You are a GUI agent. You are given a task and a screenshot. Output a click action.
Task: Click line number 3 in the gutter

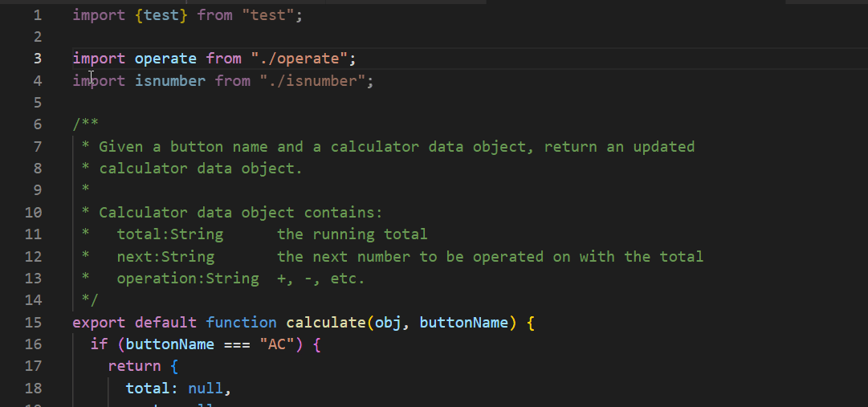(37, 59)
